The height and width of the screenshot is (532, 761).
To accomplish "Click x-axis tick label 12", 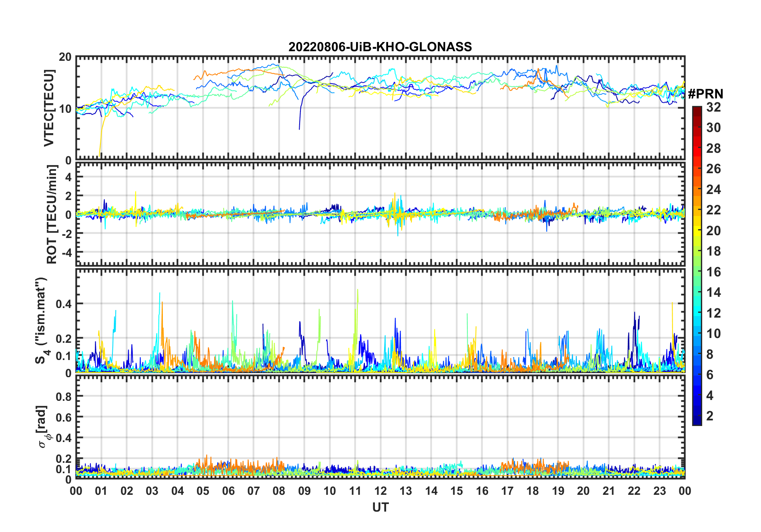I will click(x=380, y=491).
